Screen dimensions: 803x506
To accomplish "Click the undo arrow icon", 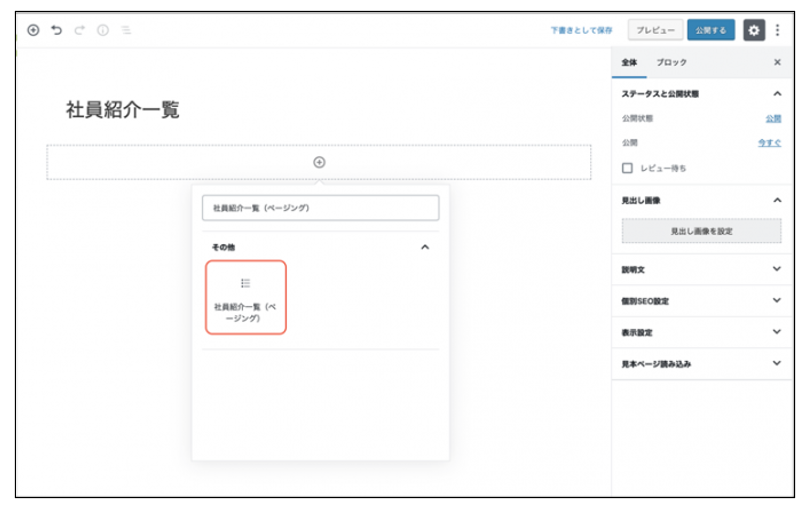I will point(56,31).
